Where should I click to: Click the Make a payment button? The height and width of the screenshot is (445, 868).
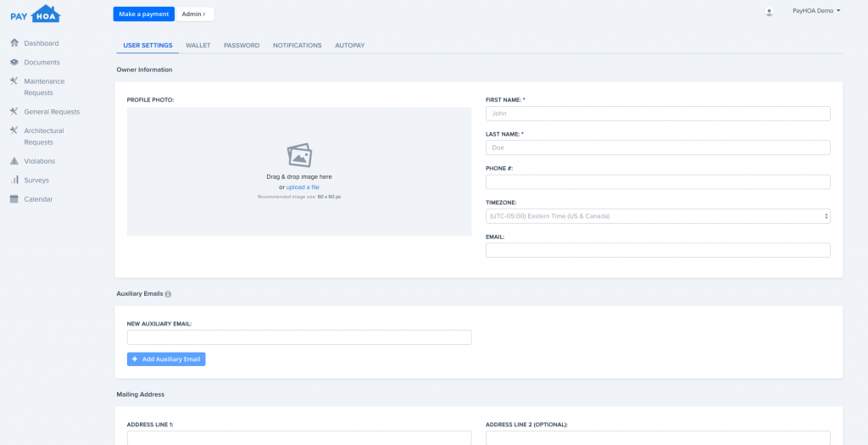pyautogui.click(x=143, y=14)
